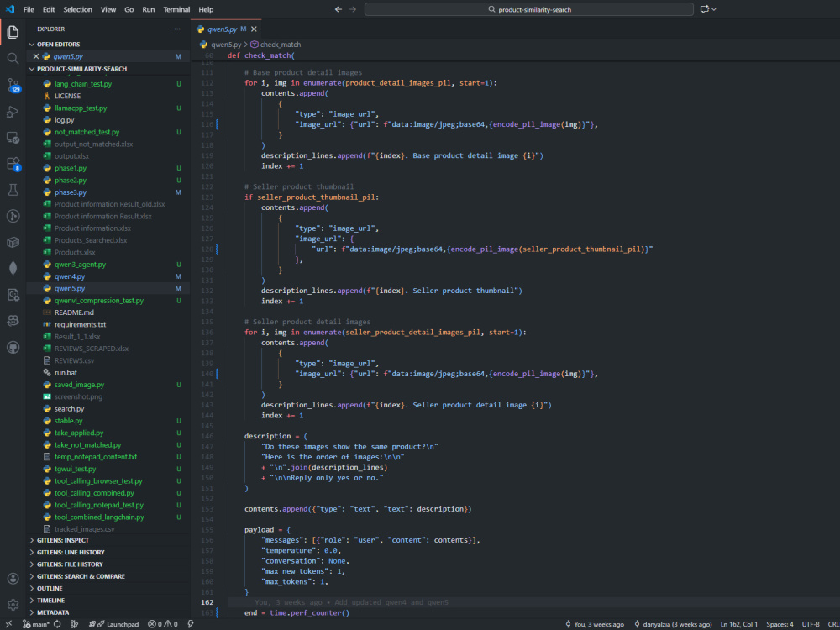Open Source Control view with 129 badge
The image size is (840, 630).
point(13,85)
